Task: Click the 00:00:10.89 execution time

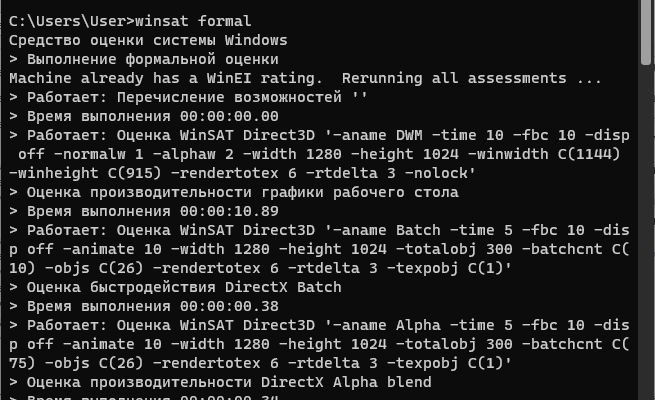Action: pyautogui.click(x=223, y=211)
